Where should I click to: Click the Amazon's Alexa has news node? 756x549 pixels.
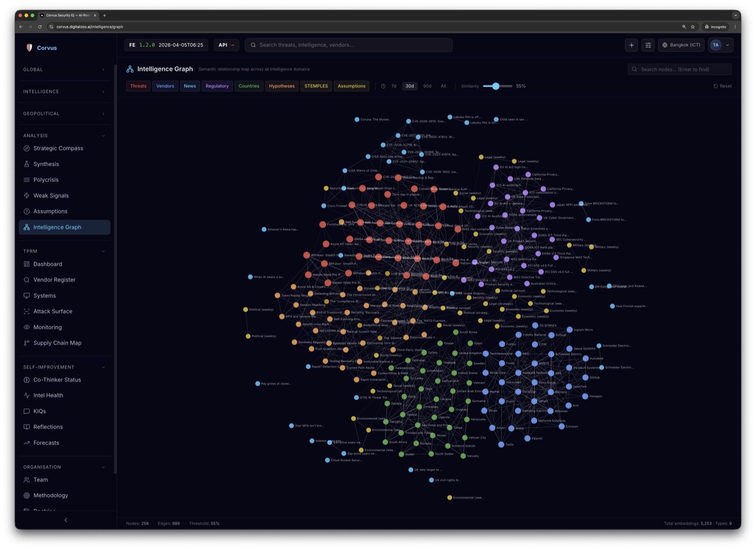(264, 230)
